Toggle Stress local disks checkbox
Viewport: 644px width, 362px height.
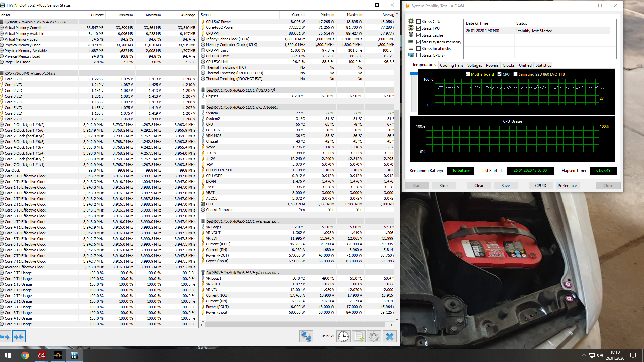418,49
